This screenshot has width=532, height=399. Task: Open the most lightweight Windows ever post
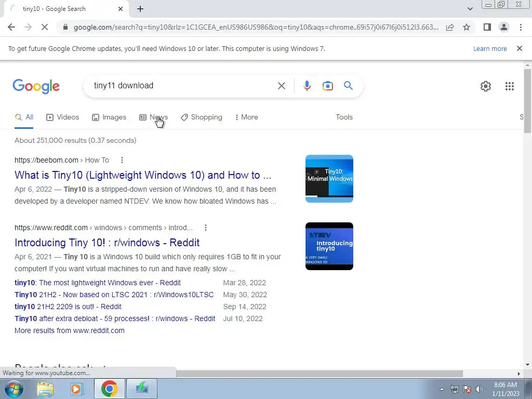(98, 283)
